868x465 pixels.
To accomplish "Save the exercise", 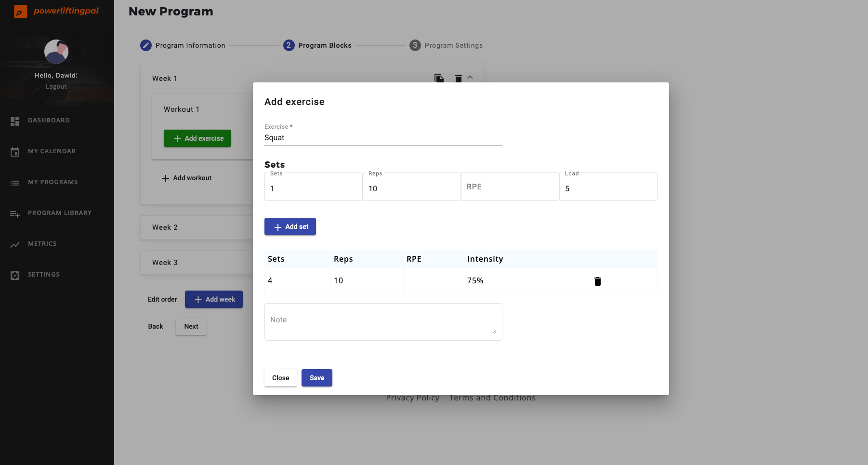I will [x=317, y=378].
